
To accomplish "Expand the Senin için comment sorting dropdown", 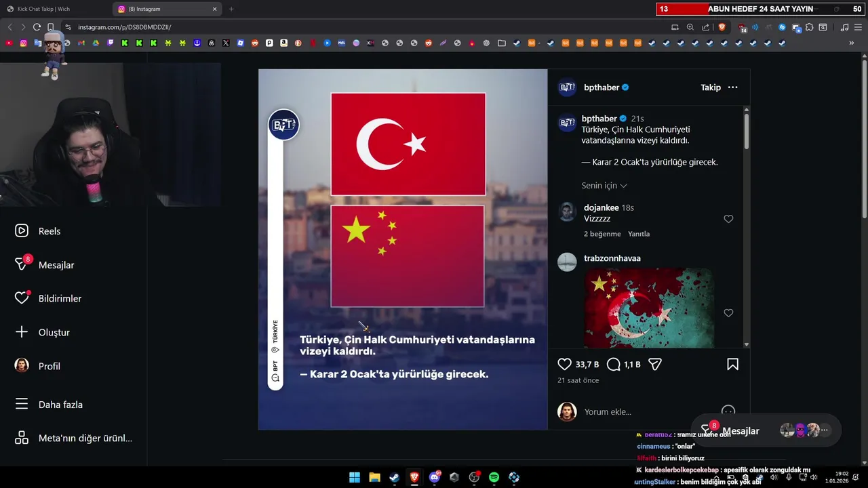I will (604, 186).
